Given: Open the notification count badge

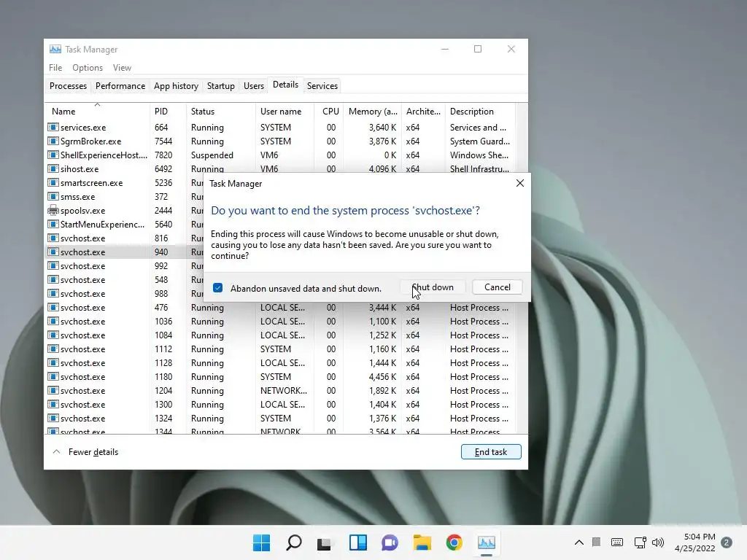Looking at the screenshot, I should [727, 542].
